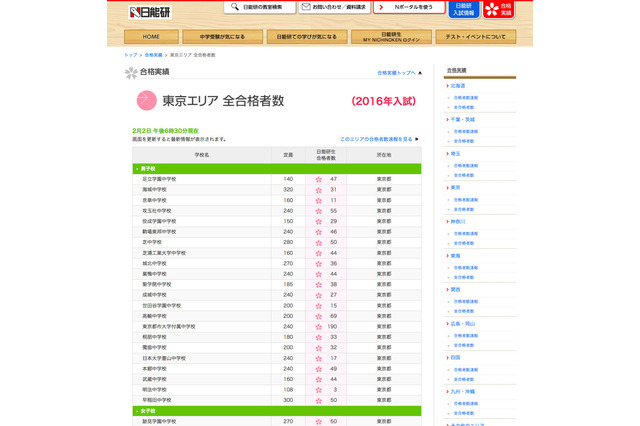The width and height of the screenshot is (640, 426).
Task: Open the red 合格実績 cherry blossom button
Action: [498, 9]
